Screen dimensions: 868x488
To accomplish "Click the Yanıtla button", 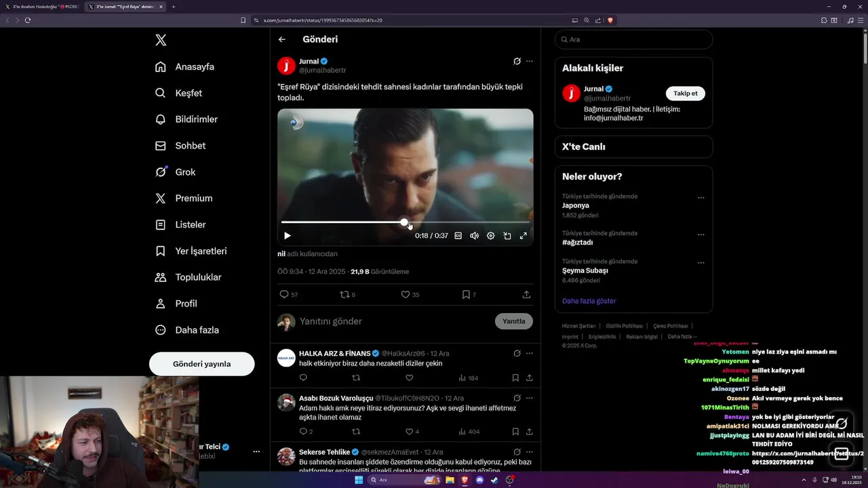I will [514, 321].
